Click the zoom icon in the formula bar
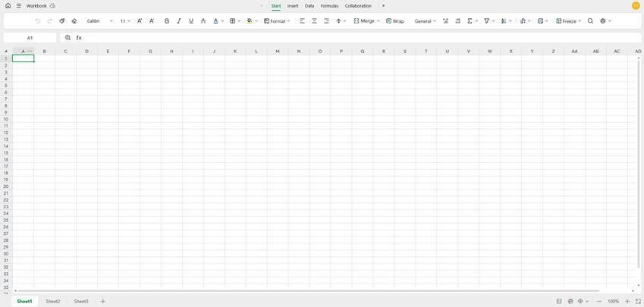 pos(68,38)
